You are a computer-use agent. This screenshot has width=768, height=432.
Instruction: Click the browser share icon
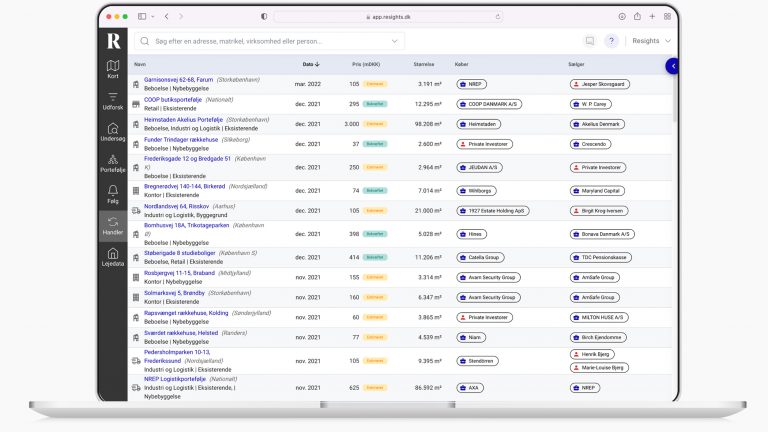click(636, 17)
